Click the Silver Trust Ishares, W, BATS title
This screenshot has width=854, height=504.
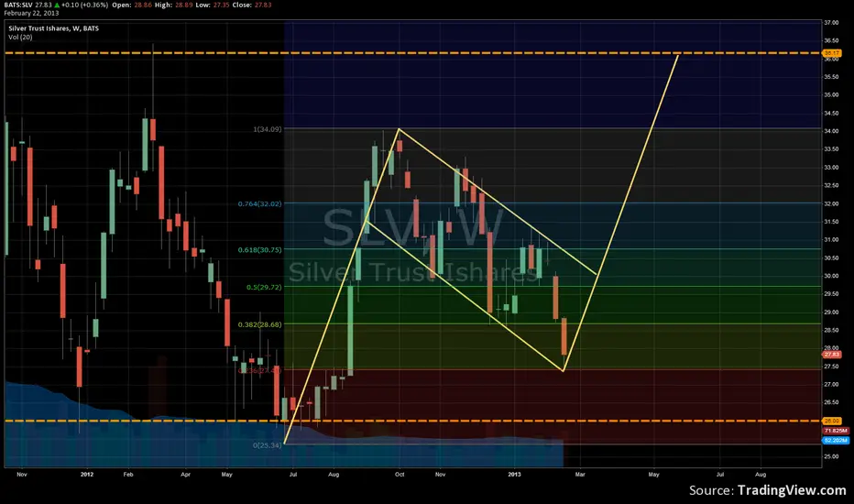tap(53, 28)
